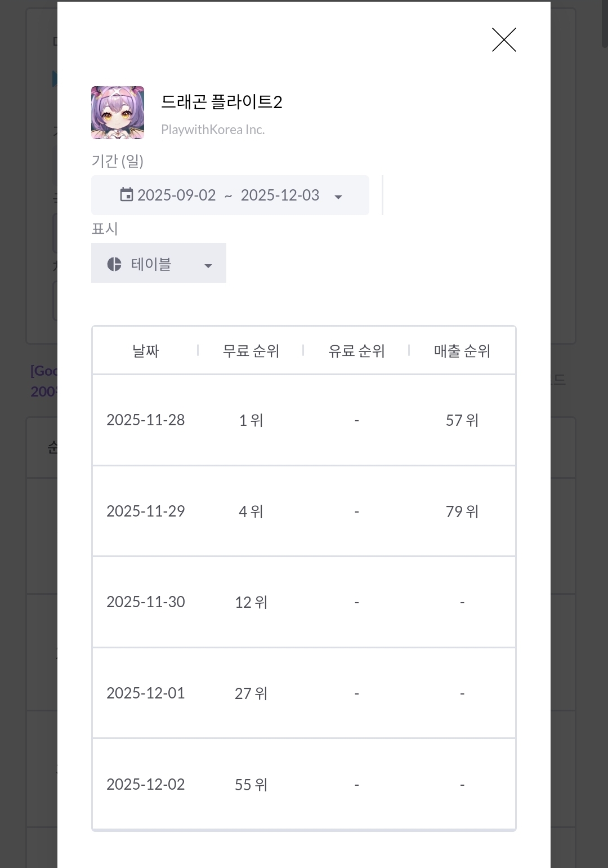608x868 pixels.
Task: Select the 2025-11-29 date cell
Action: (146, 511)
